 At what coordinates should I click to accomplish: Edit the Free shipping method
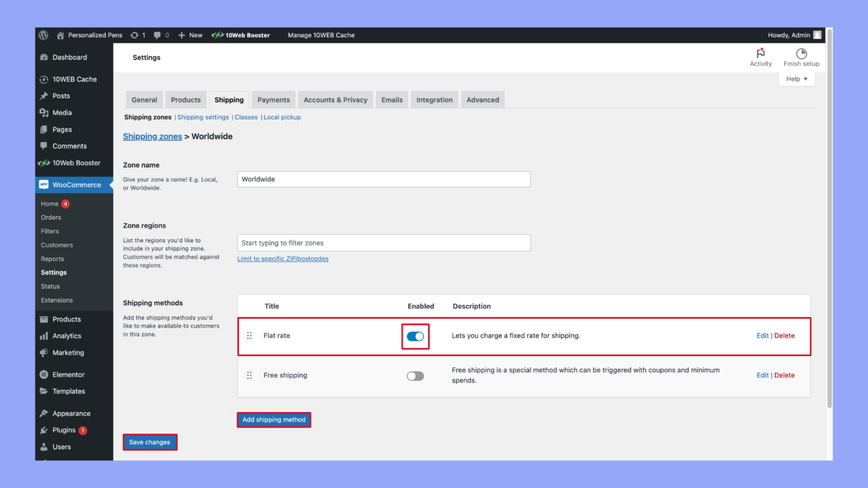[762, 375]
